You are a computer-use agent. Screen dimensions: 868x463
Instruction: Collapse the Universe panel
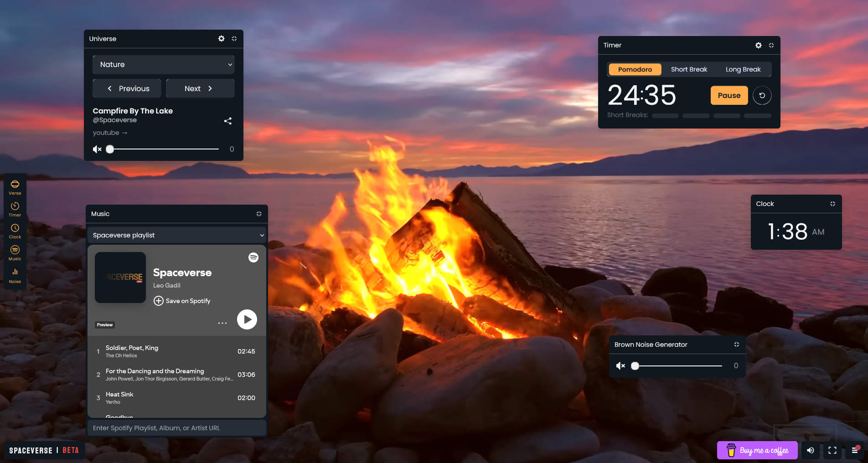[x=234, y=39]
